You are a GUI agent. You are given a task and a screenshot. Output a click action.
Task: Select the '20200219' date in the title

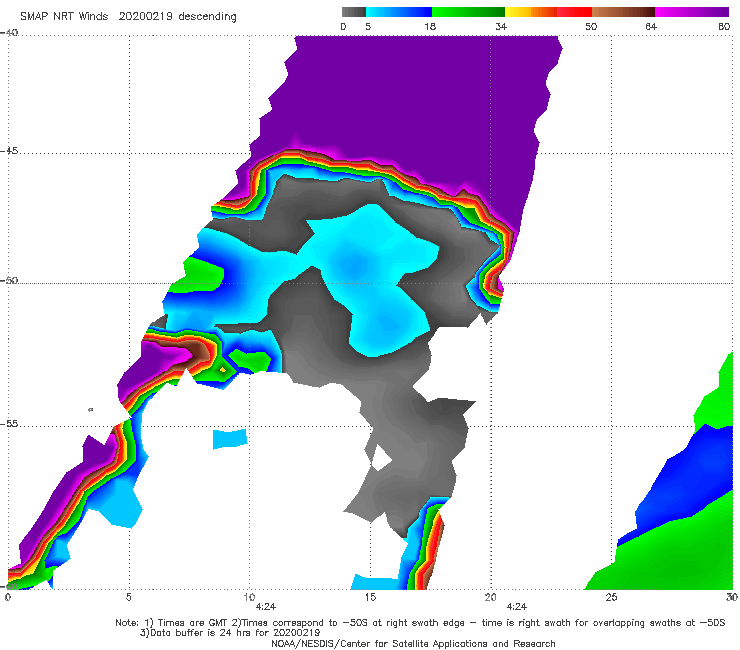point(146,17)
